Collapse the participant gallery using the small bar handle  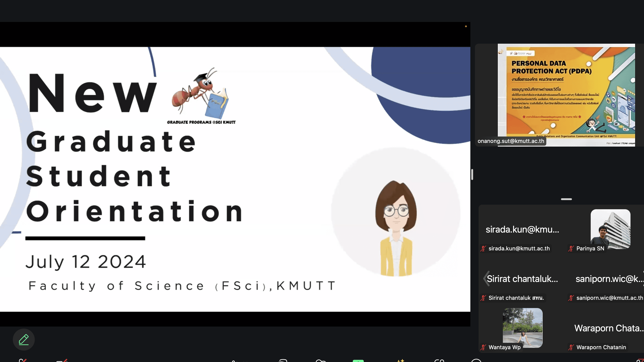566,199
